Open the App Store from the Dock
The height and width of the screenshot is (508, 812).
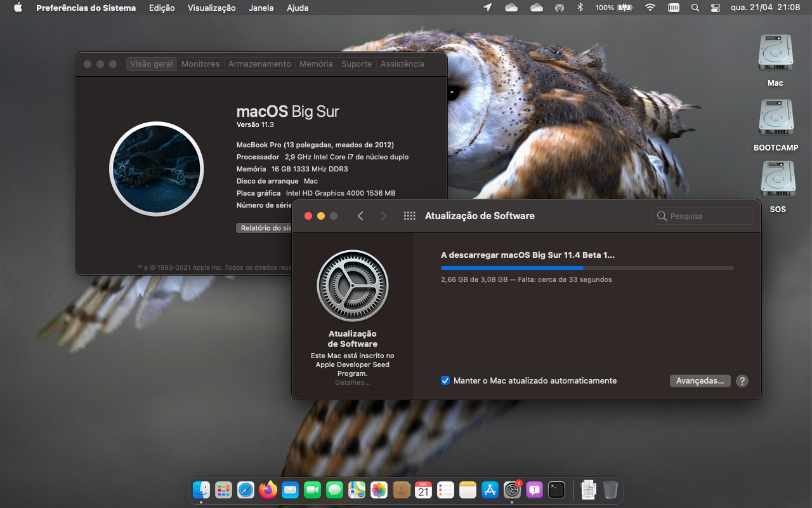click(x=490, y=490)
